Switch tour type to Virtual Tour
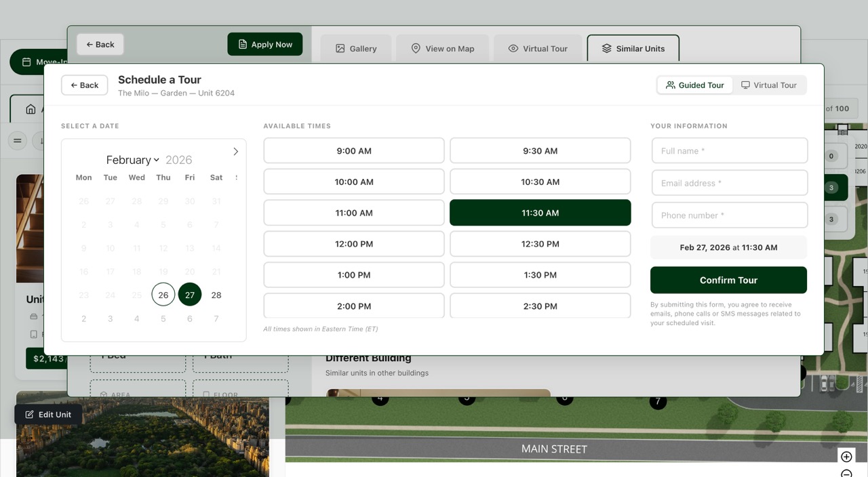Viewport: 868px width, 477px height. click(x=770, y=85)
